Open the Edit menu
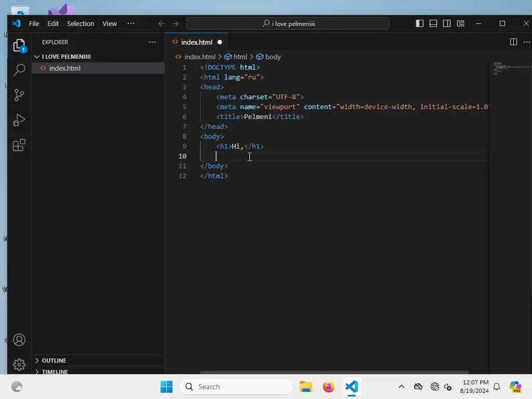 pos(53,23)
